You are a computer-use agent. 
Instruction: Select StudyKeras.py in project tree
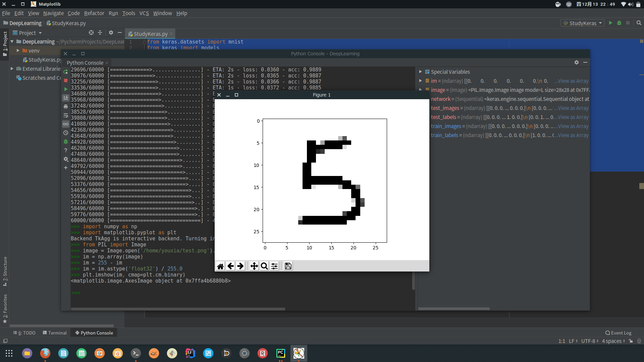(42, 60)
